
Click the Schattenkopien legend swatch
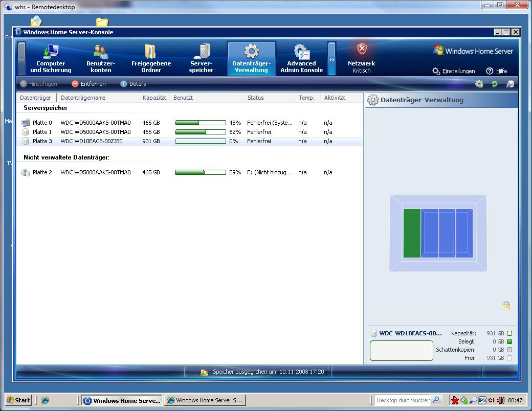click(509, 350)
